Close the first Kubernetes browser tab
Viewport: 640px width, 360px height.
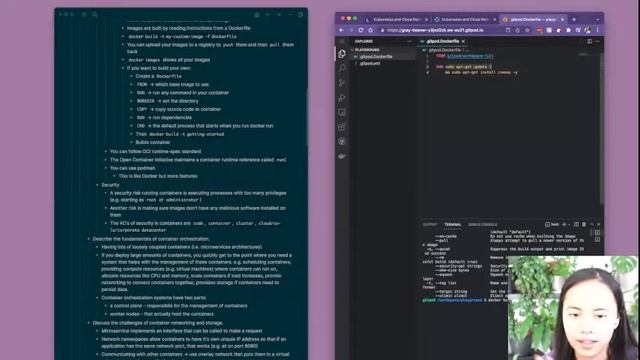point(427,19)
